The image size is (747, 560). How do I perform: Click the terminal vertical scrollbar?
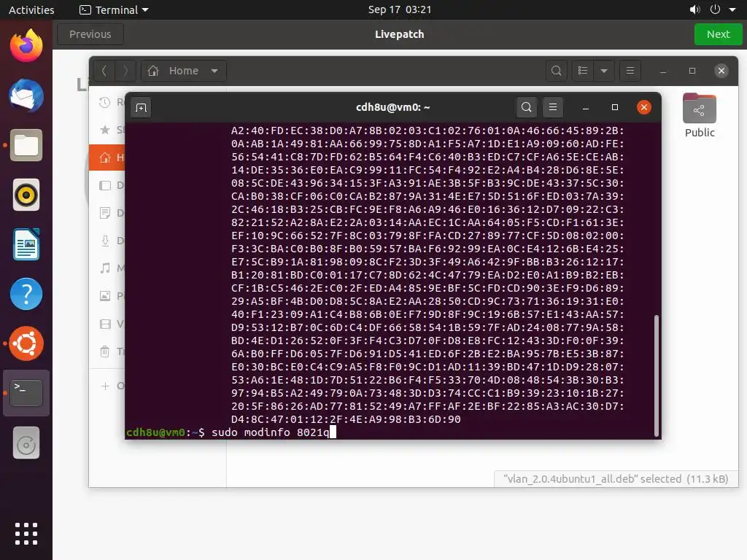click(656, 376)
